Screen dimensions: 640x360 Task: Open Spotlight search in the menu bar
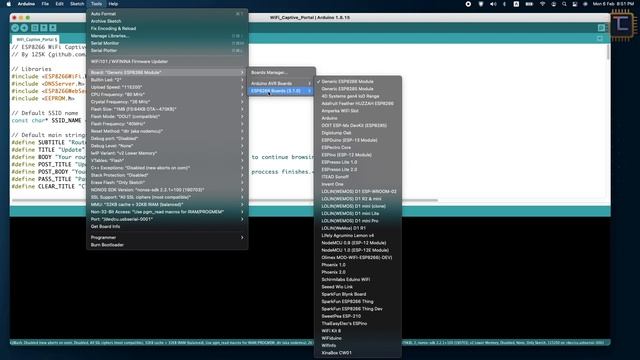click(x=564, y=4)
